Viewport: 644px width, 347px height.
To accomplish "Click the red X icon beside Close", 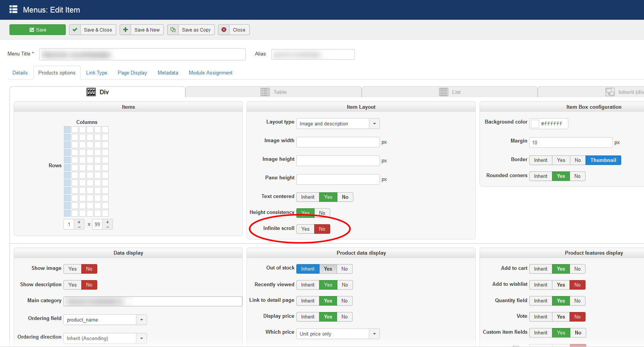I will [224, 30].
